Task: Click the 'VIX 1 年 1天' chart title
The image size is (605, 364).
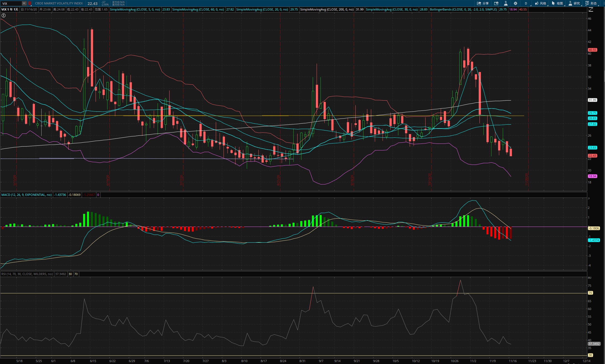Action: click(x=10, y=9)
